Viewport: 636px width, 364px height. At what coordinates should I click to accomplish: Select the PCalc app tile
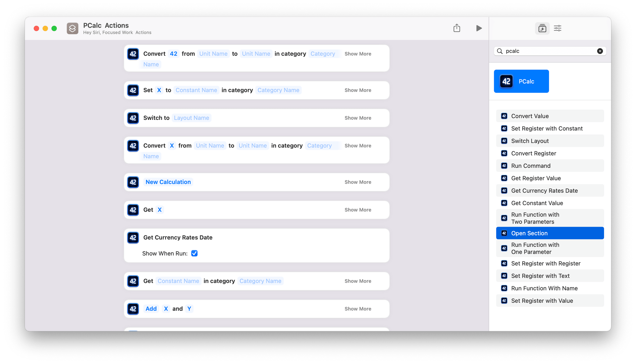pyautogui.click(x=521, y=81)
